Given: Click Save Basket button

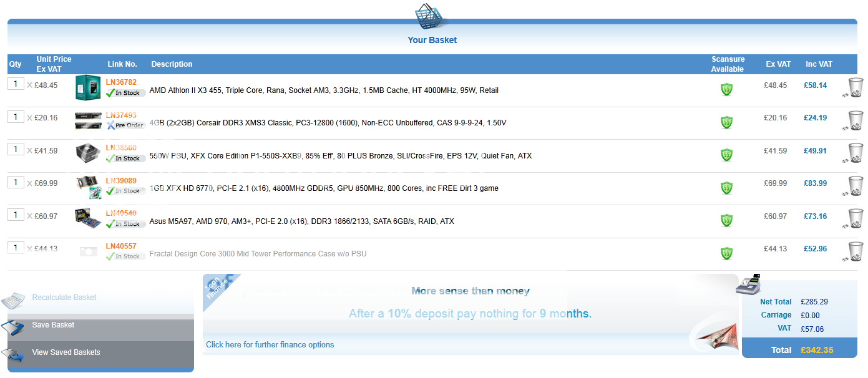Looking at the screenshot, I should tap(53, 325).
